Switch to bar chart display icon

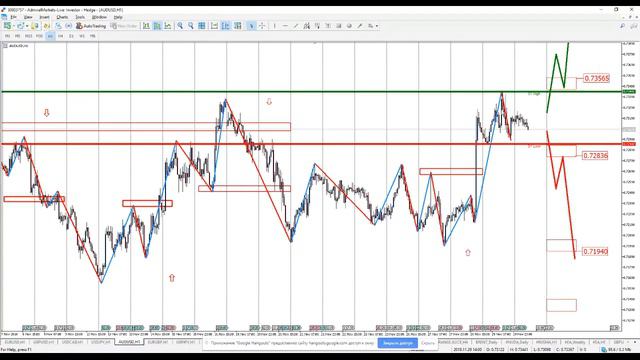tap(146, 26)
